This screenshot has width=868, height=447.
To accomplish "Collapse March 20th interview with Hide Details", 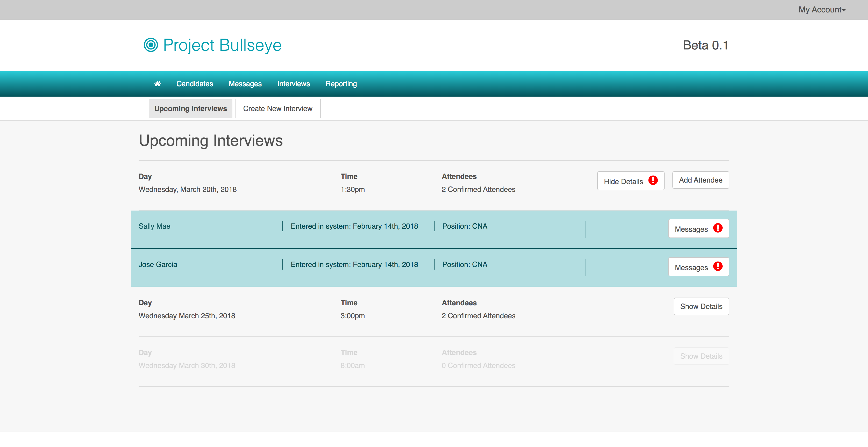I will (x=623, y=181).
